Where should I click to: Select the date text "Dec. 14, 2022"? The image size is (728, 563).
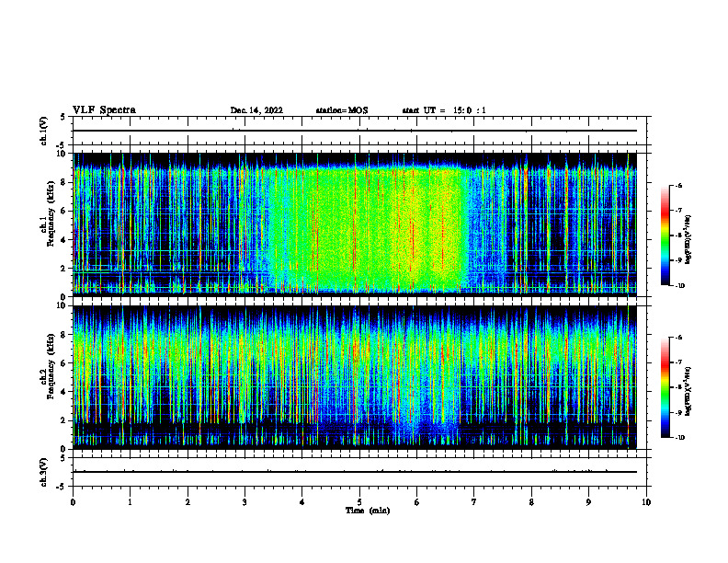(256, 110)
